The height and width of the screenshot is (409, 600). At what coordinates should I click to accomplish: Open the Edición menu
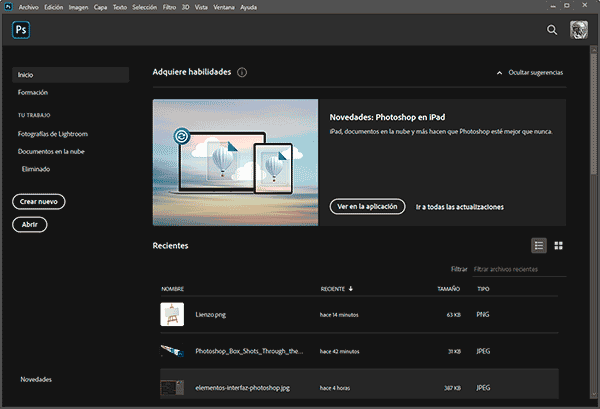pos(54,7)
